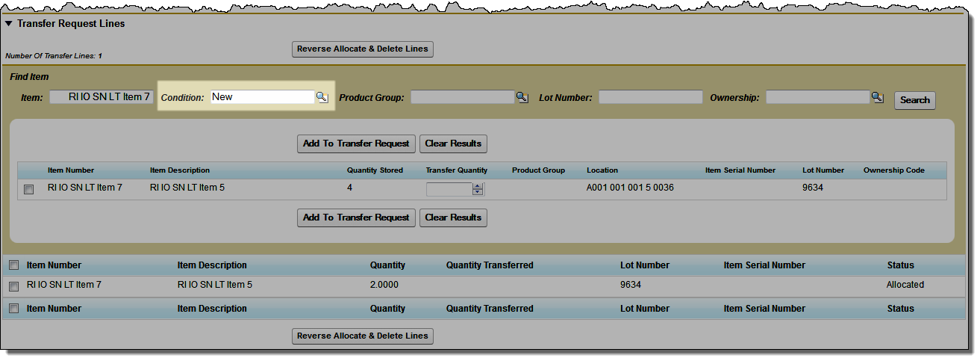This screenshot has width=980, height=361.
Task: Click the top Clear Results button
Action: pyautogui.click(x=453, y=144)
